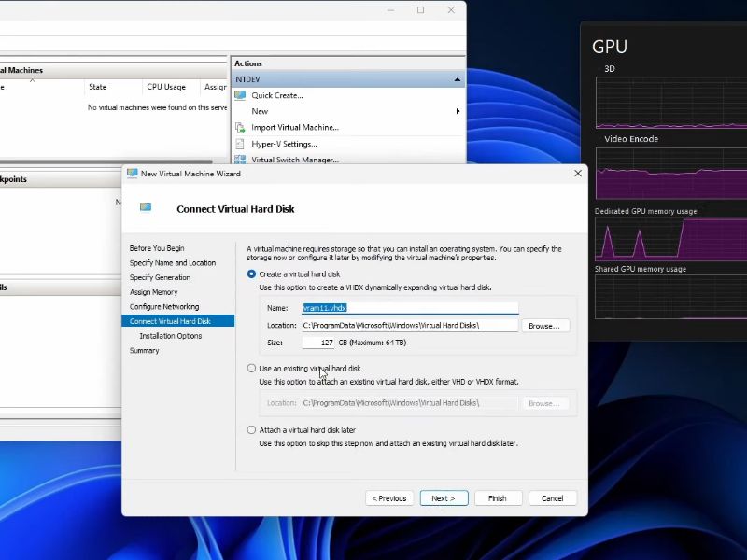Sort by State column in Hyper-V Manager
The image size is (747, 560).
point(113,87)
